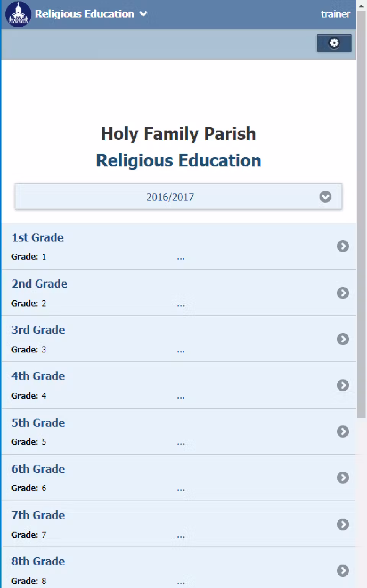367x588 pixels.
Task: Click the arrow icon for 3rd Grade
Action: pyautogui.click(x=343, y=339)
